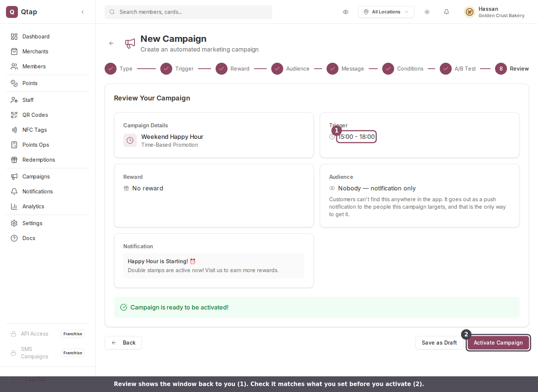This screenshot has height=392, width=538.
Task: Click the NFC Tags icon
Action: 14,130
